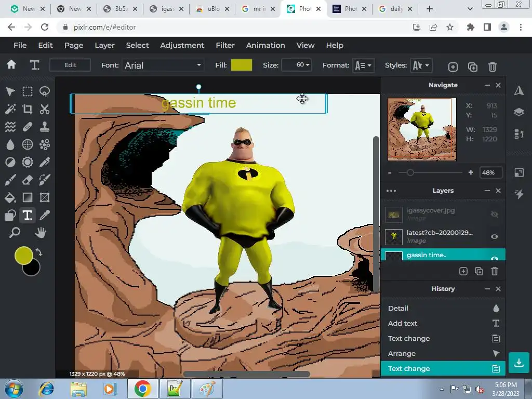Viewport: 532px width, 399px height.
Task: Go to Pixlr home icon
Action: pos(11,65)
